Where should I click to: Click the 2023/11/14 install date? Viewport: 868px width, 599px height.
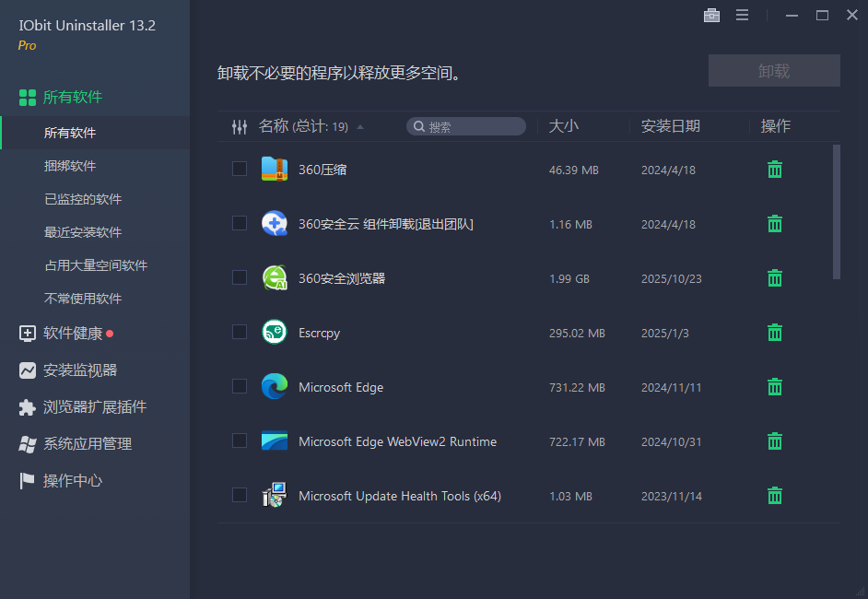pos(672,496)
